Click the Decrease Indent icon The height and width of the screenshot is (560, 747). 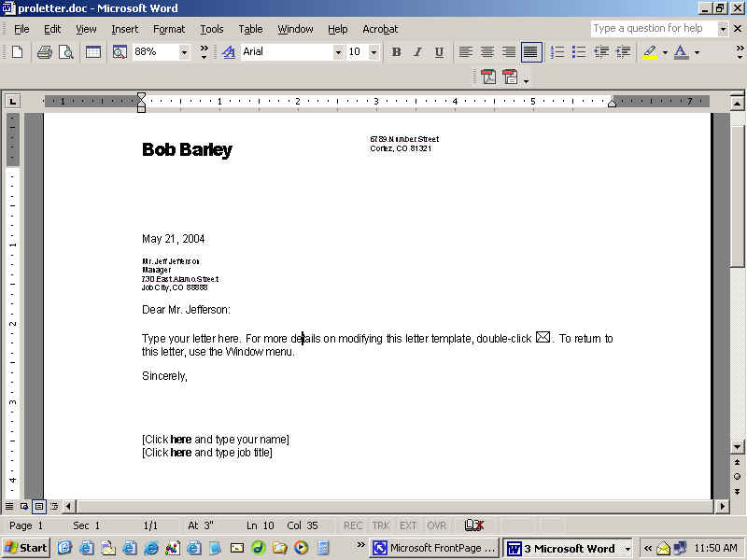click(601, 52)
